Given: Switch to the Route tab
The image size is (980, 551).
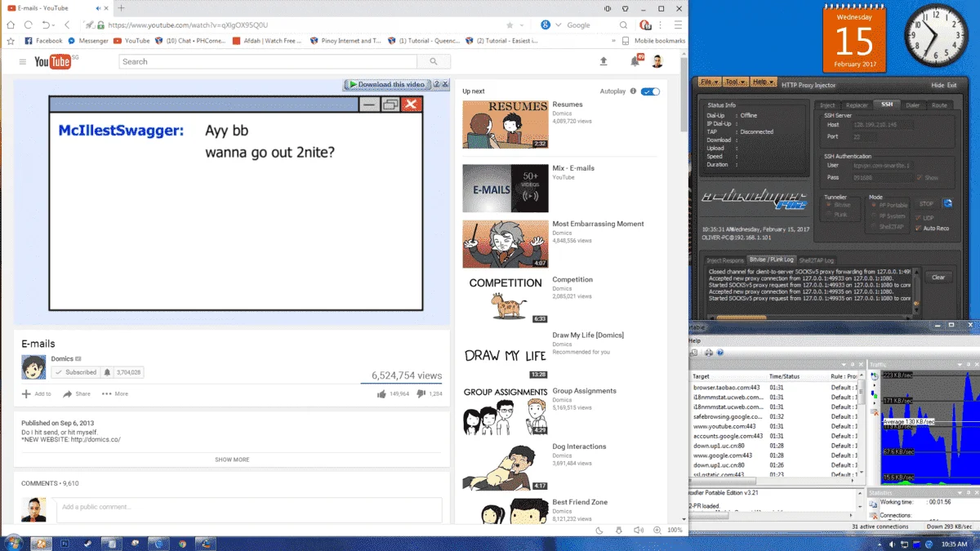Looking at the screenshot, I should tap(939, 105).
